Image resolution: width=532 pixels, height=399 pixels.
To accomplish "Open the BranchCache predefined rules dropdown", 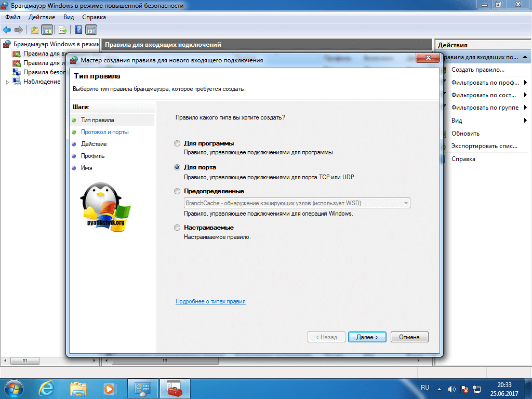I will [x=297, y=203].
